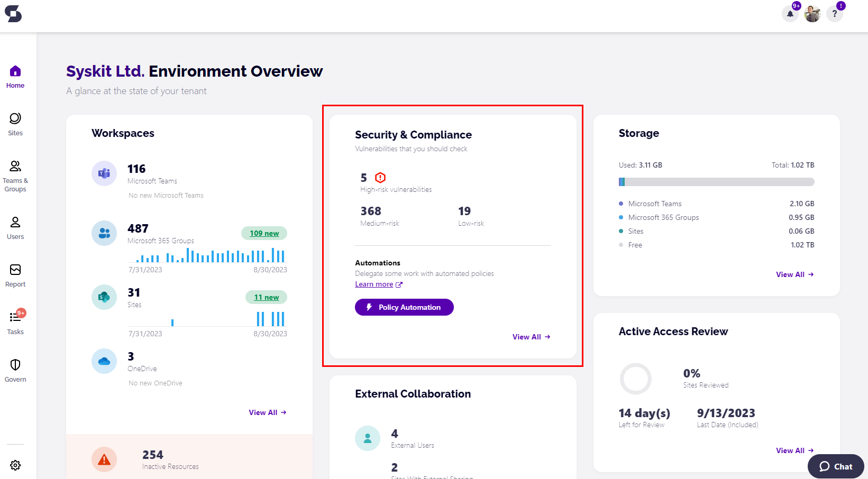Click the Microsoft Teams workspace icon
The width and height of the screenshot is (868, 479).
click(x=104, y=173)
